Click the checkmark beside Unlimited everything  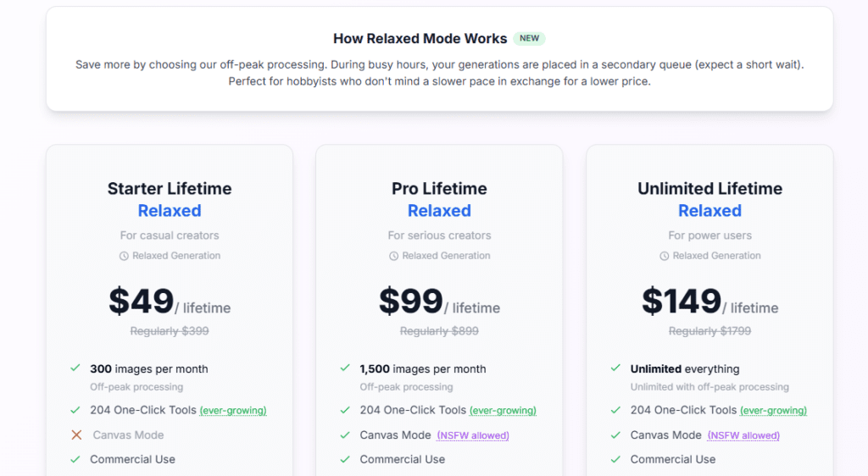point(615,368)
